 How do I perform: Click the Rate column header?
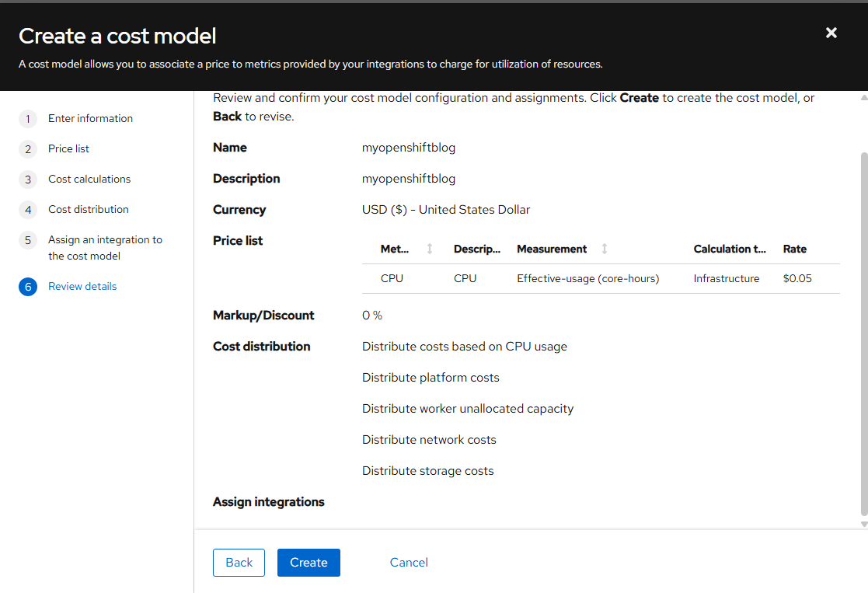pyautogui.click(x=794, y=249)
